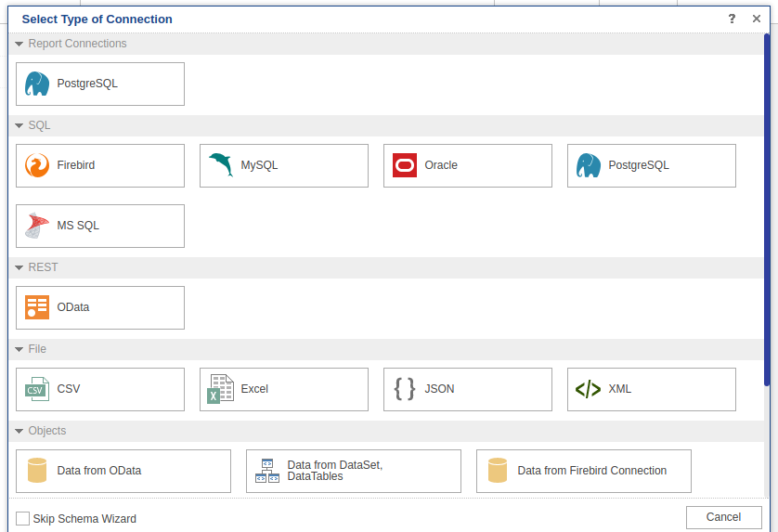Select the CSV label text
The height and width of the screenshot is (532, 778).
coord(69,389)
